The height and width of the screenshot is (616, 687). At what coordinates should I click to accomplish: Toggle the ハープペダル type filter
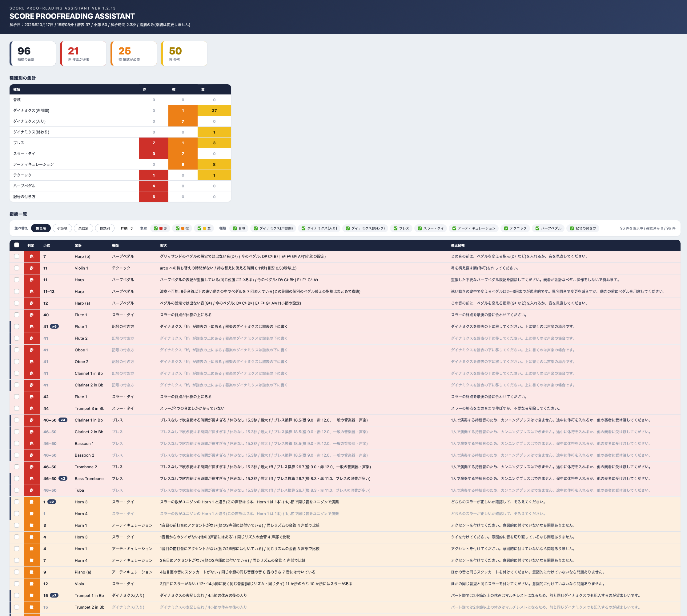pos(537,228)
